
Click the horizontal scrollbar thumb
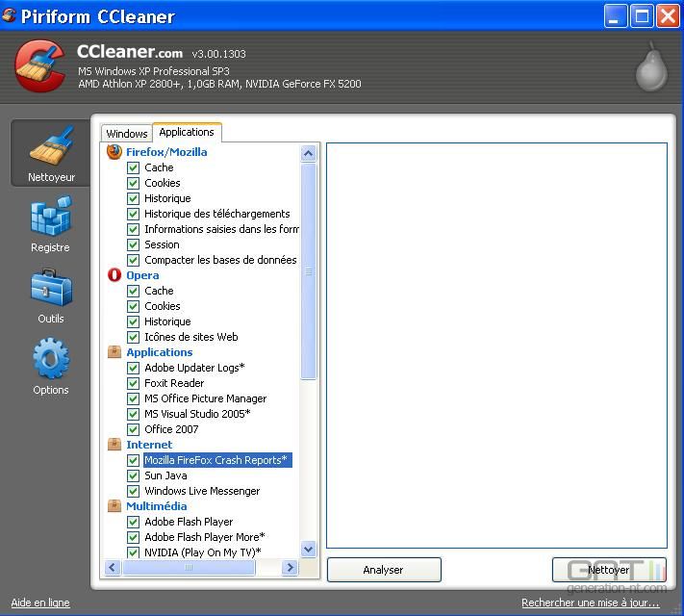(x=189, y=567)
